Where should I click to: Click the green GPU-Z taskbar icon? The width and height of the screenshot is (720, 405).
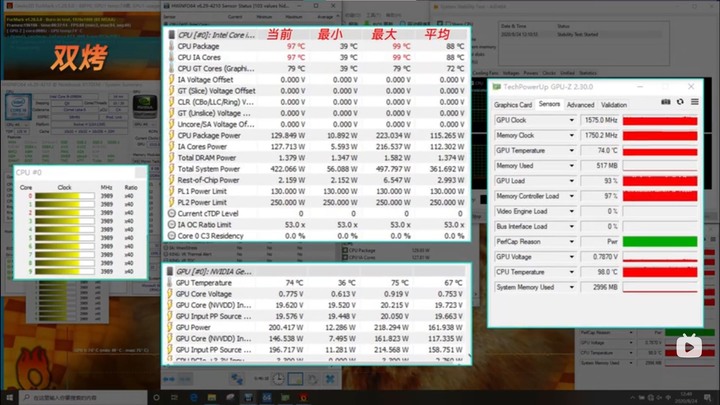[x=285, y=397]
